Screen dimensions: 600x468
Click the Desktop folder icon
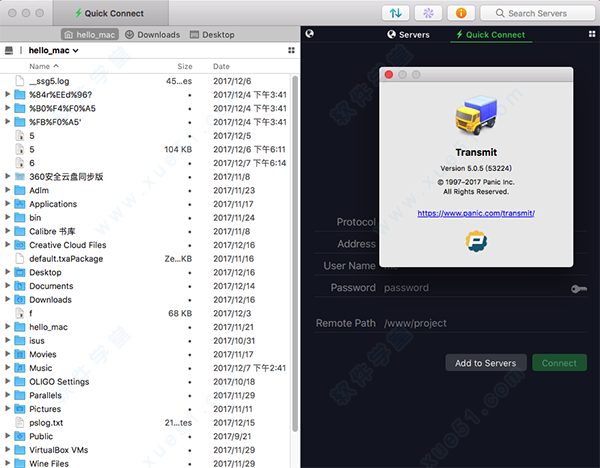20,272
